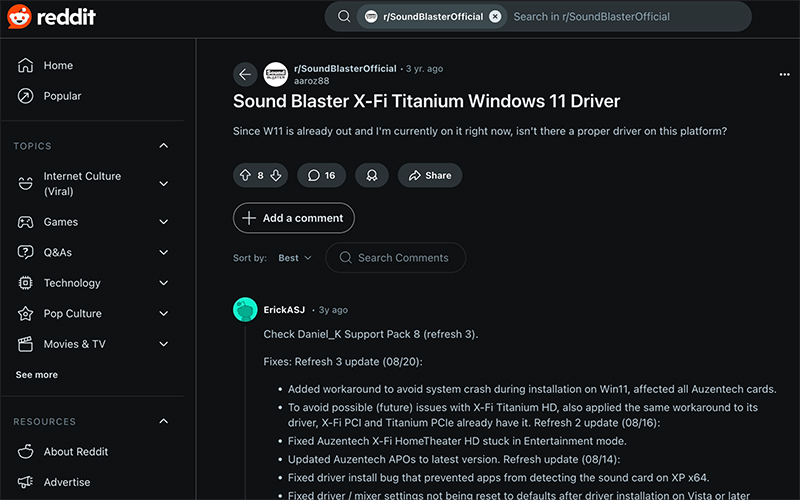Click the Internet Culture smiley icon
The image size is (800, 500).
pyautogui.click(x=26, y=183)
